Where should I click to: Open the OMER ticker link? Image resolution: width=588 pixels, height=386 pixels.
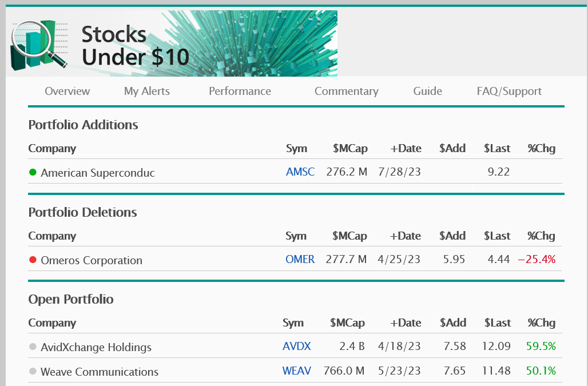coord(300,259)
